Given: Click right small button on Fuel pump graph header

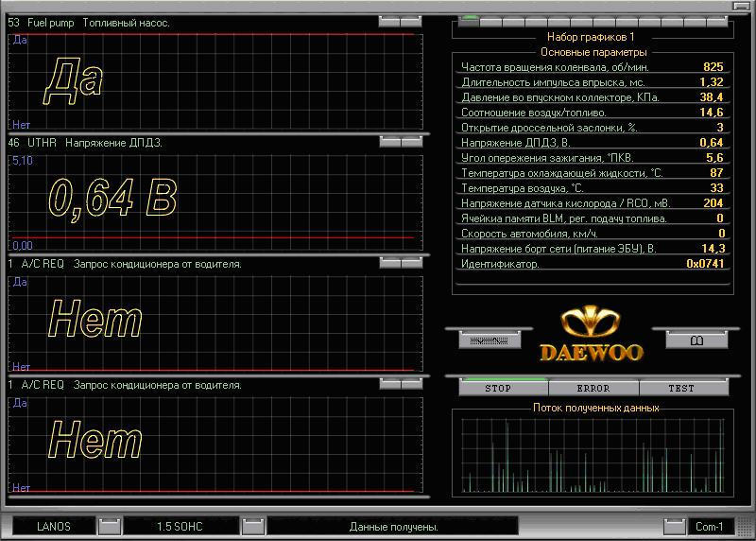Looking at the screenshot, I should (x=411, y=21).
